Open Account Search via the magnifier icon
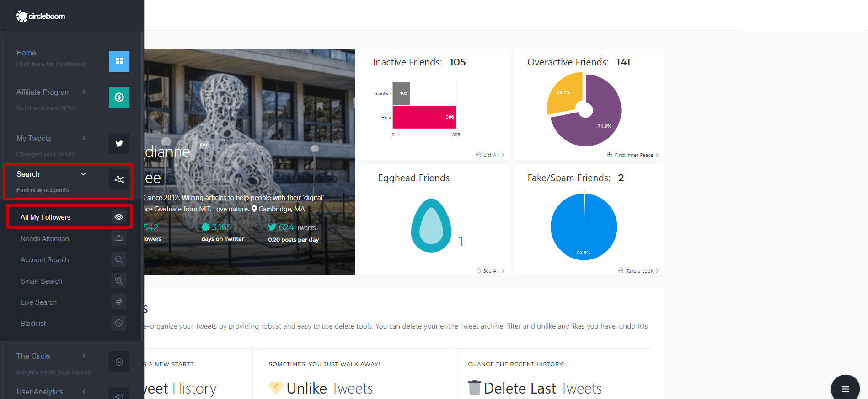Viewport: 868px width, 399px height. (118, 259)
